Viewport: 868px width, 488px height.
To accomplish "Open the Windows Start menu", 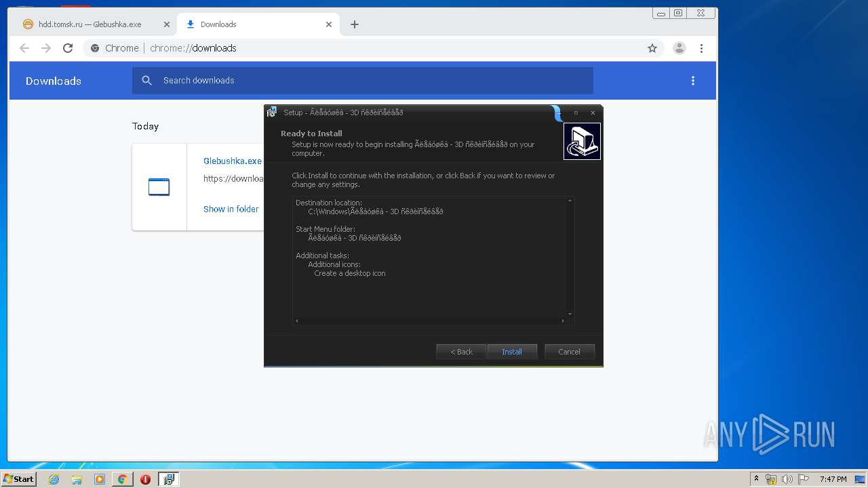I will [x=18, y=479].
